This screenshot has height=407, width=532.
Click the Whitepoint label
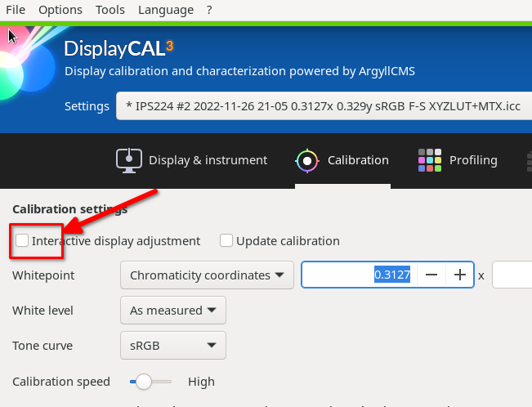point(43,275)
